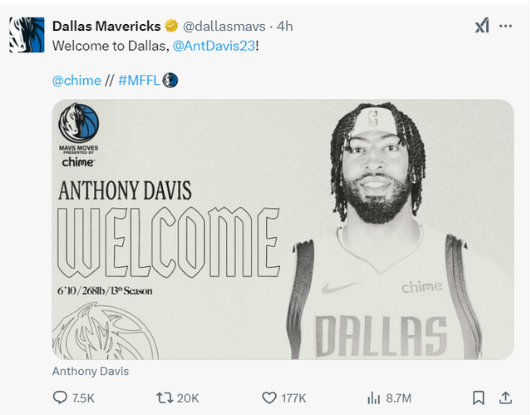This screenshot has height=415, width=532.
Task: Click the @dallasmavs handle
Action: 224,27
